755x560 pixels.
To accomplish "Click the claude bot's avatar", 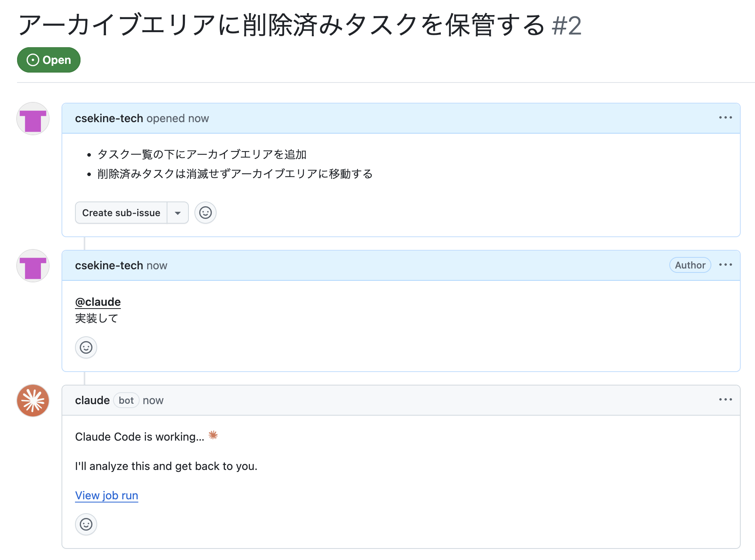I will 33,401.
